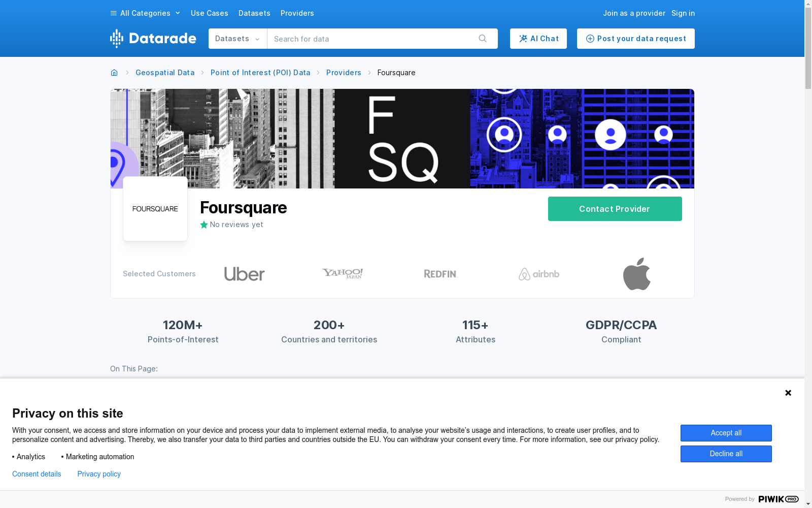Click Contact Provider button
This screenshot has width=812, height=508.
pyautogui.click(x=615, y=209)
